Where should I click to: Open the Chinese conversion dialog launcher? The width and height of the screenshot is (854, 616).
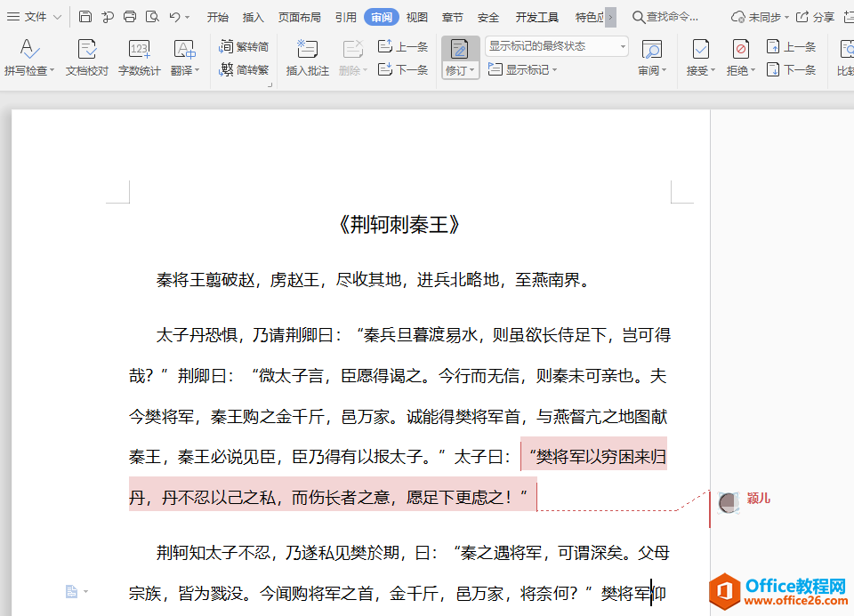tap(269, 85)
